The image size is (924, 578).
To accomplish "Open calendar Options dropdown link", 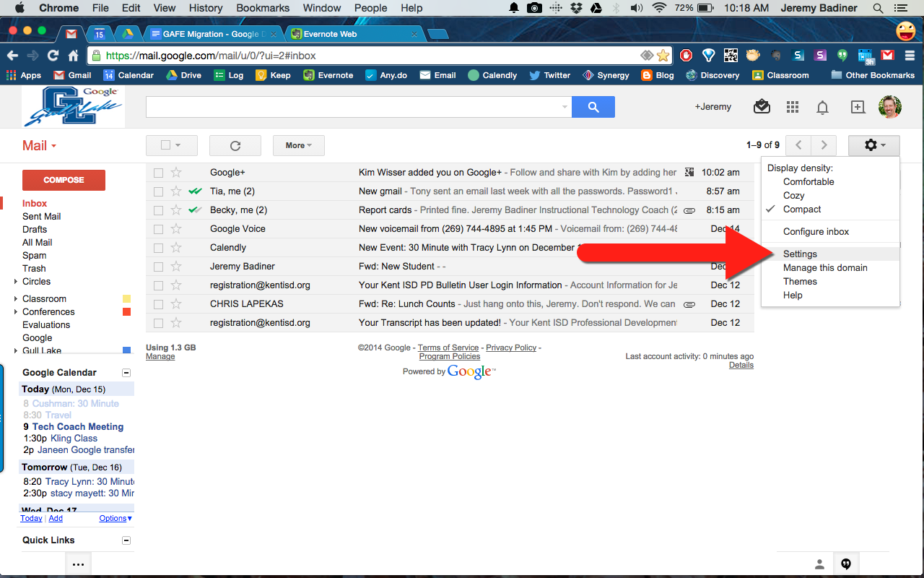I will pos(115,518).
